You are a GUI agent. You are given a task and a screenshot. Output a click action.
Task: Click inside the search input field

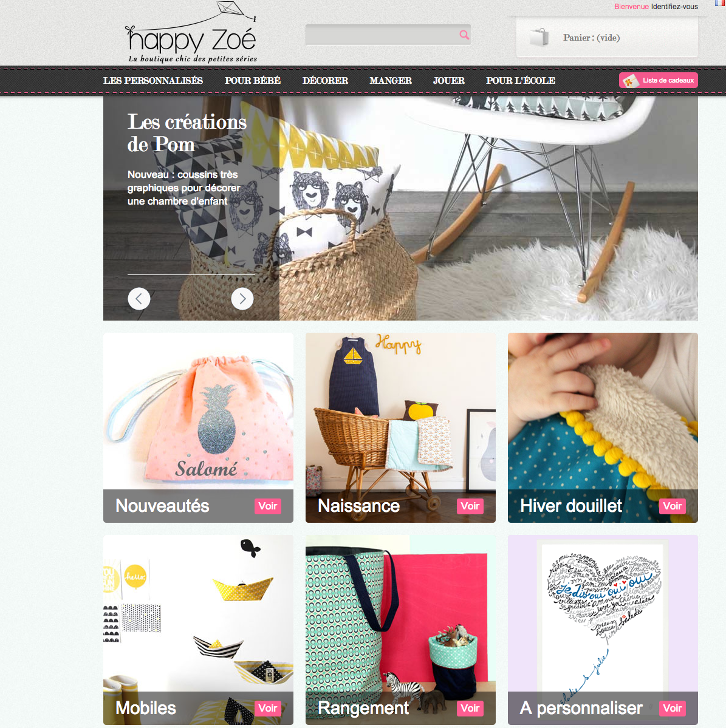click(382, 35)
